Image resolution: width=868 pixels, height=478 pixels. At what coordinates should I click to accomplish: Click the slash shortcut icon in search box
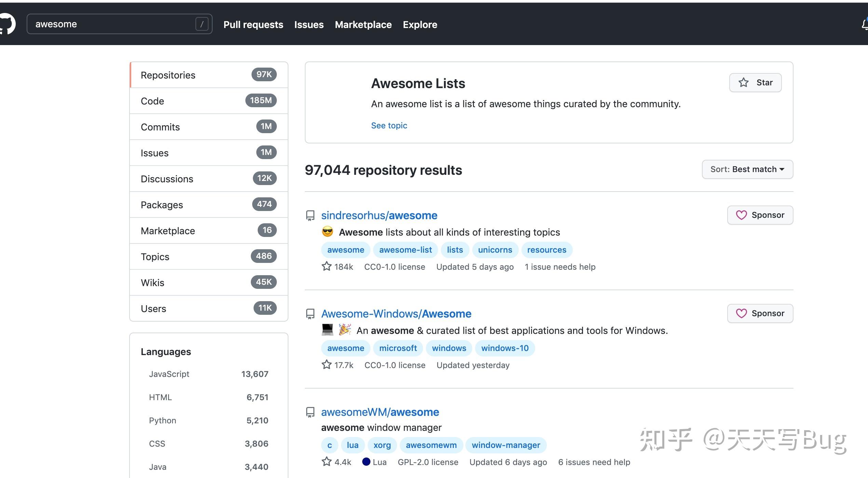click(202, 24)
